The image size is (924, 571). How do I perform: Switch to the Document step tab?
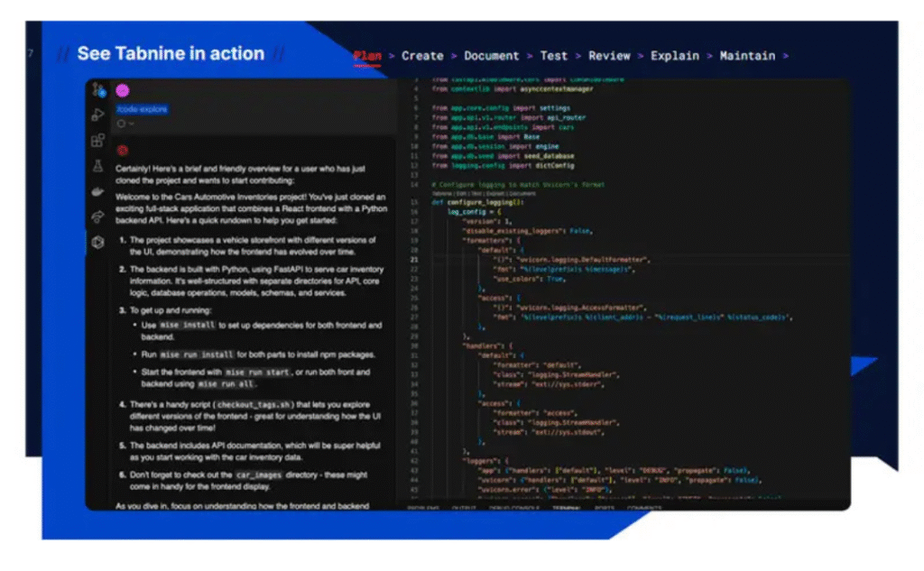(491, 56)
